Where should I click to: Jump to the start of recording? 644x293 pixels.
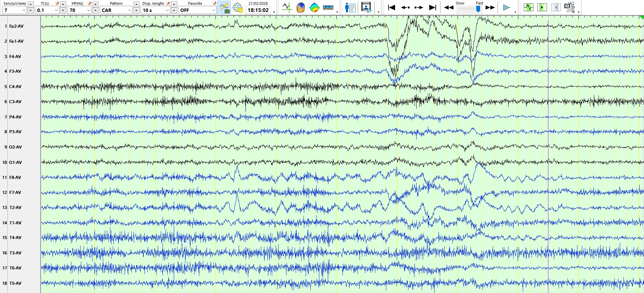point(392,8)
